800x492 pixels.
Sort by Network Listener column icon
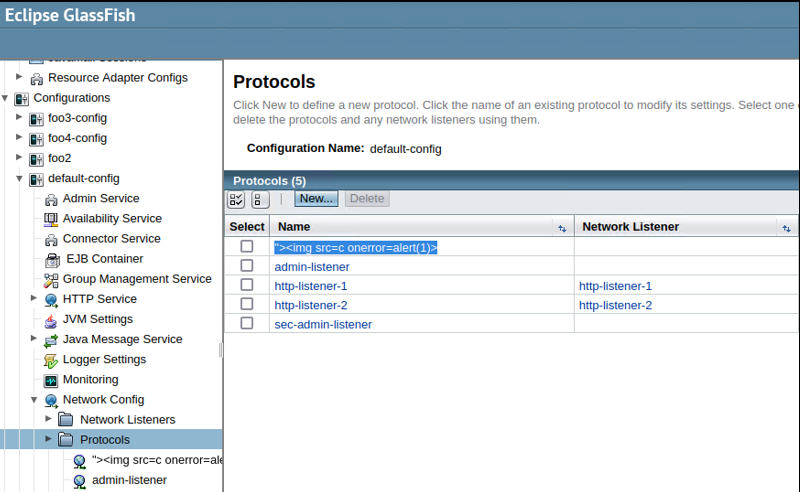click(786, 228)
